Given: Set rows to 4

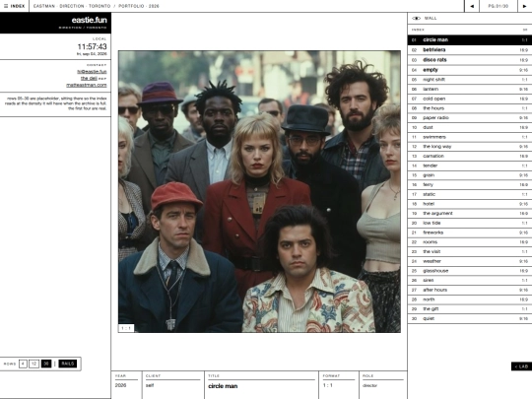Looking at the screenshot, I should point(23,364).
